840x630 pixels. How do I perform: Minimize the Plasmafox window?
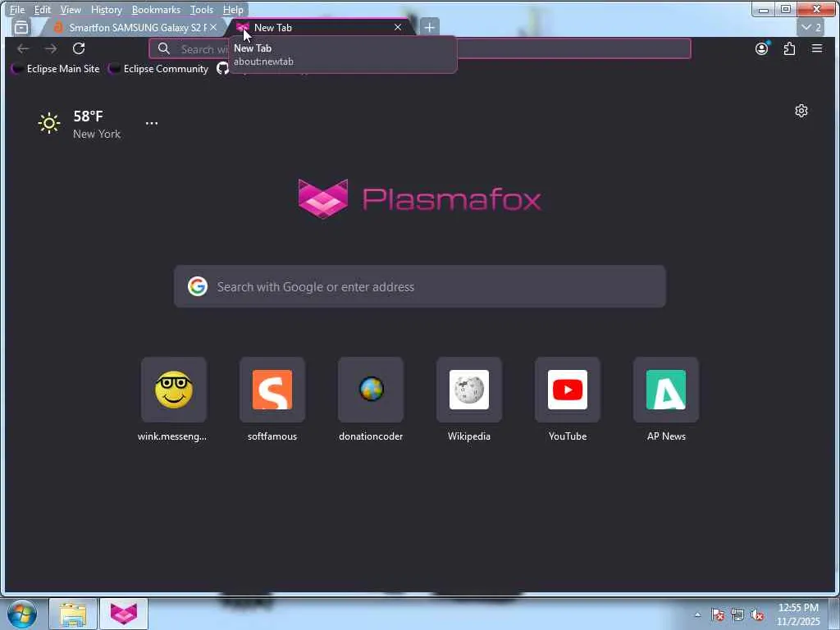(764, 9)
